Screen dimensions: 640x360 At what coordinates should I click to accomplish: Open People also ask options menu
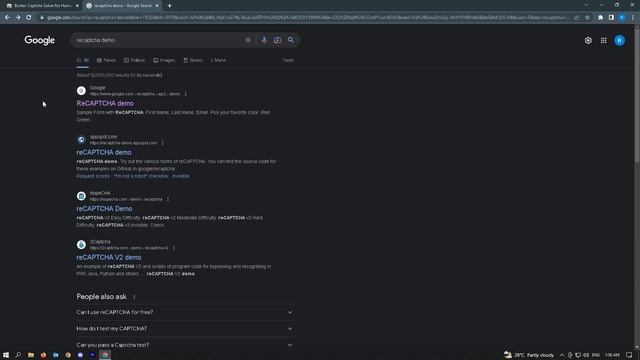click(x=134, y=297)
